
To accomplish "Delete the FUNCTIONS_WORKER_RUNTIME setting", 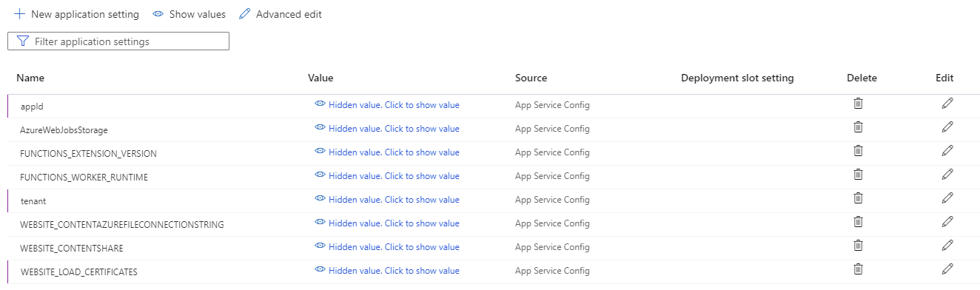I will pos(858,175).
